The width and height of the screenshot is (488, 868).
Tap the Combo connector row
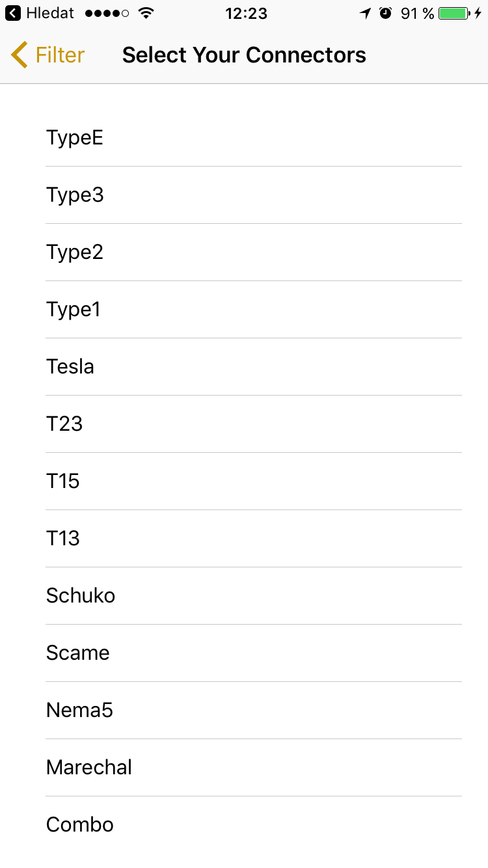click(254, 825)
